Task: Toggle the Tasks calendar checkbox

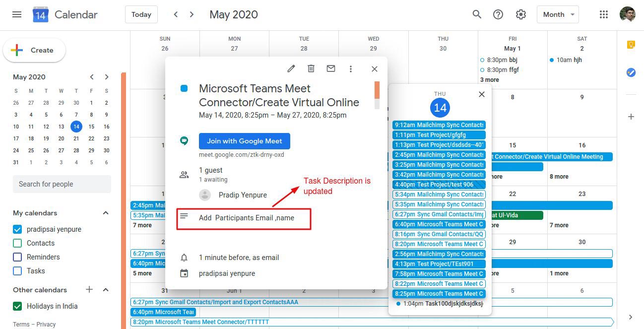Action: click(17, 271)
